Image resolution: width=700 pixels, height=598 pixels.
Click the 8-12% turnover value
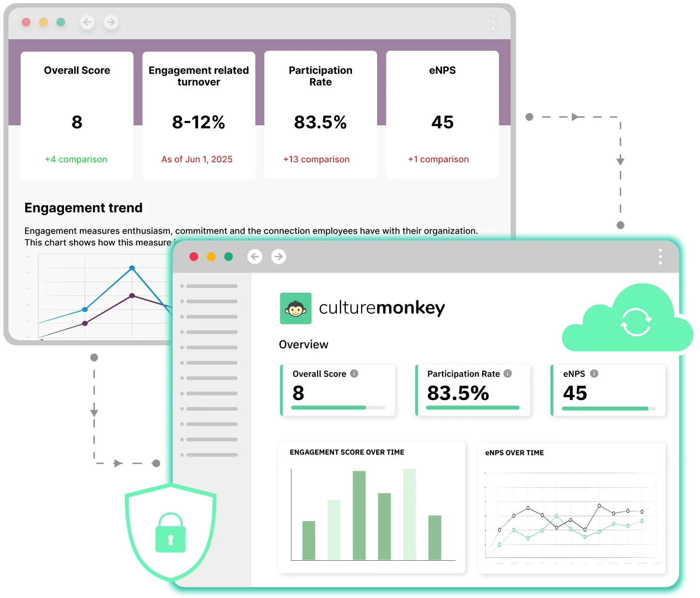(x=198, y=122)
